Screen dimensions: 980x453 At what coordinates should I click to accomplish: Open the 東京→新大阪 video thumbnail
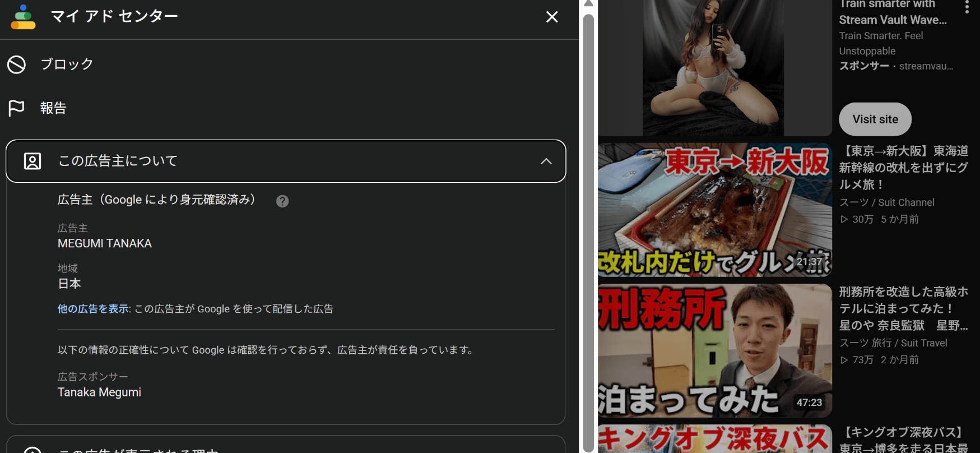(x=715, y=210)
